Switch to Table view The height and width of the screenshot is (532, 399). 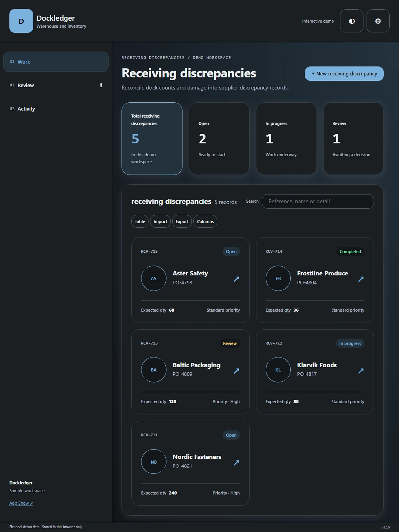(x=140, y=221)
